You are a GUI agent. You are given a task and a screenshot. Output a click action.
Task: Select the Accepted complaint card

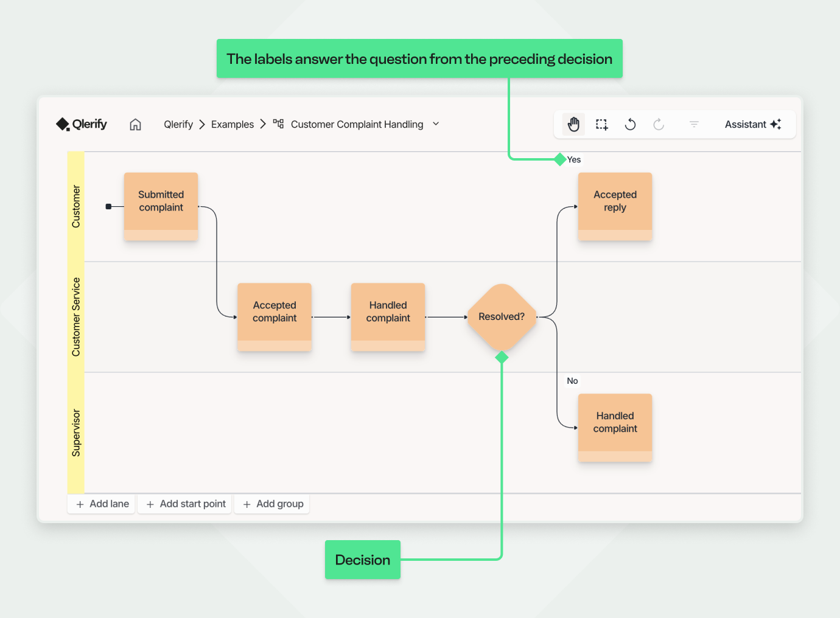(x=275, y=317)
